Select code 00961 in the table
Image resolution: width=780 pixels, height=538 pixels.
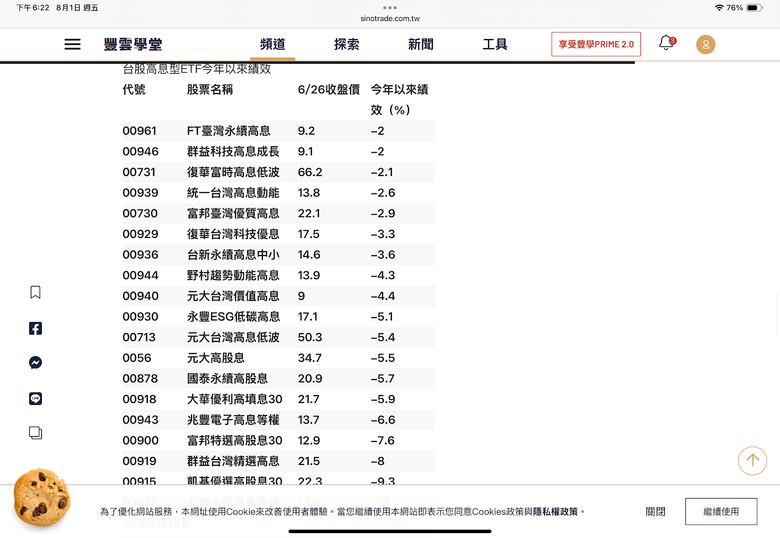(139, 131)
